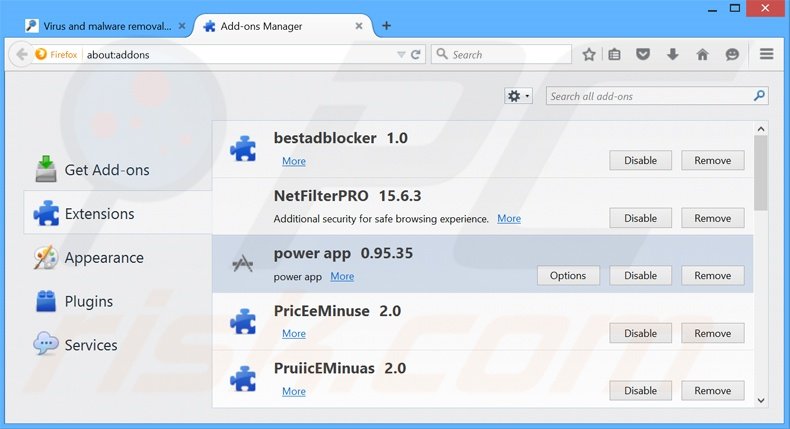Disable the PricEeMinuse extension
The image size is (790, 429).
pos(640,333)
